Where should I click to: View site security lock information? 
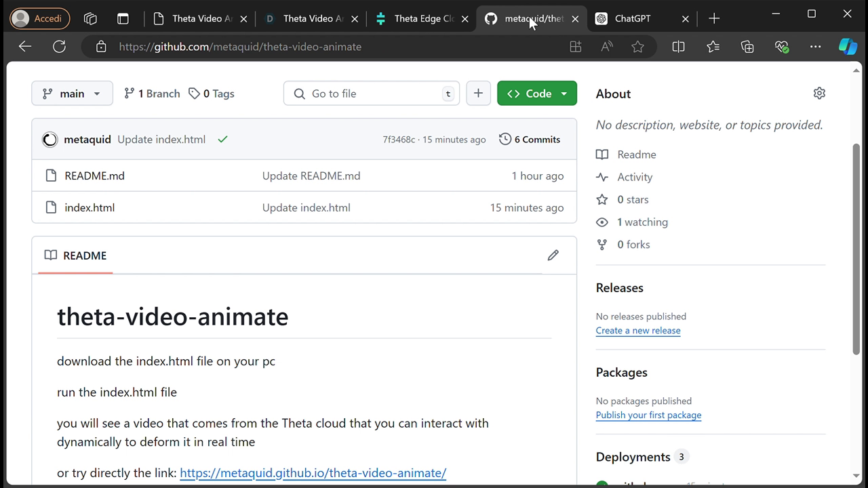tap(101, 47)
